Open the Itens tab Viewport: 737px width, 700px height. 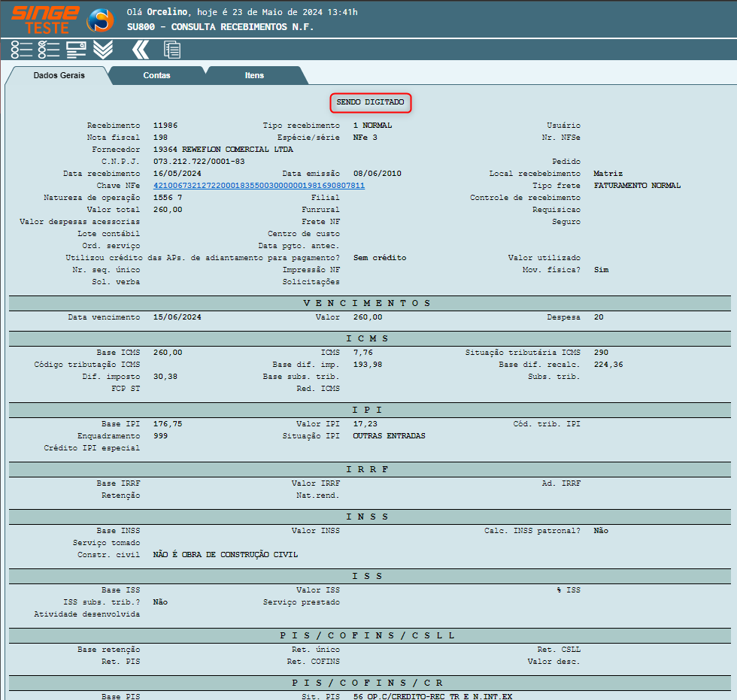coord(254,75)
